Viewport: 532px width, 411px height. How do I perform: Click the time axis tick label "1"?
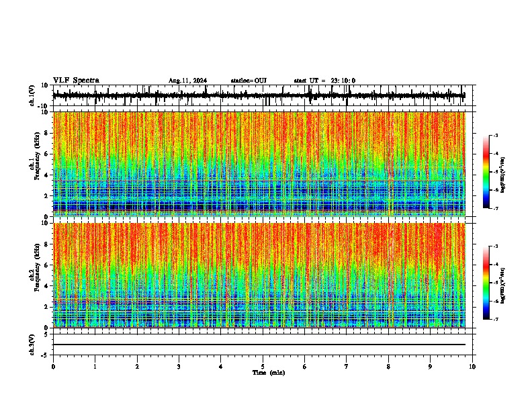coord(95,367)
